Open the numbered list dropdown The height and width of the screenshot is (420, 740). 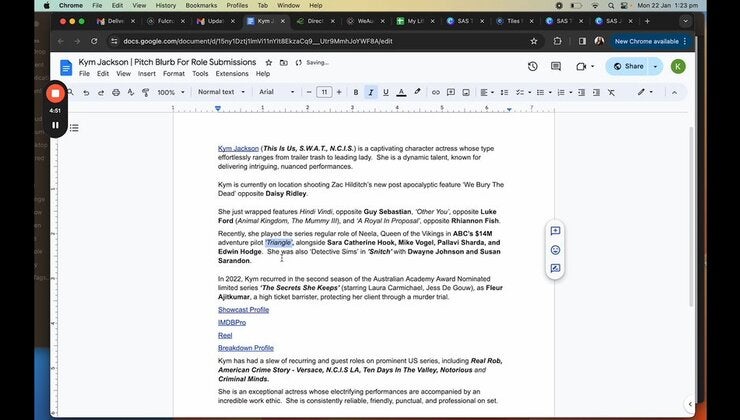564,92
